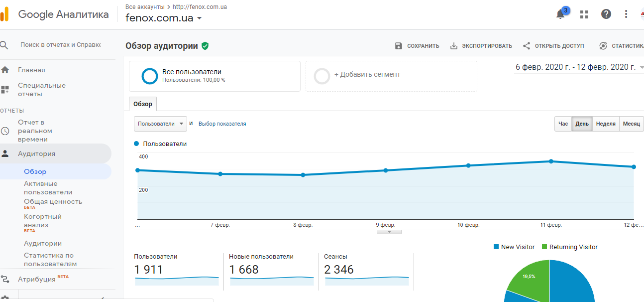The height and width of the screenshot is (302, 644).
Task: Click the green Returning Visitor legend swatch
Action: pyautogui.click(x=544, y=247)
